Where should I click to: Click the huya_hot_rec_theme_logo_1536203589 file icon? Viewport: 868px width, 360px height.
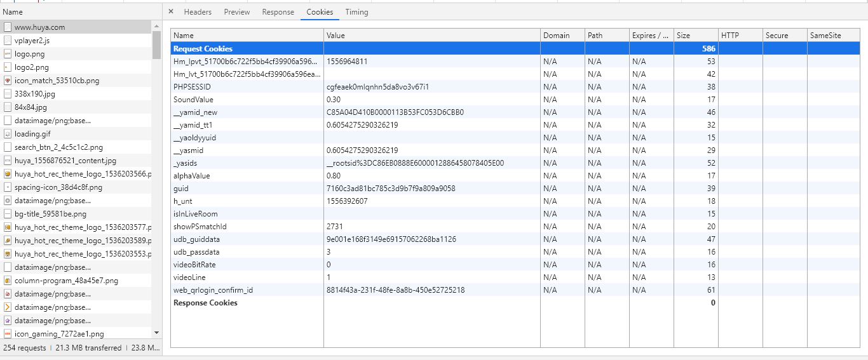coord(8,241)
